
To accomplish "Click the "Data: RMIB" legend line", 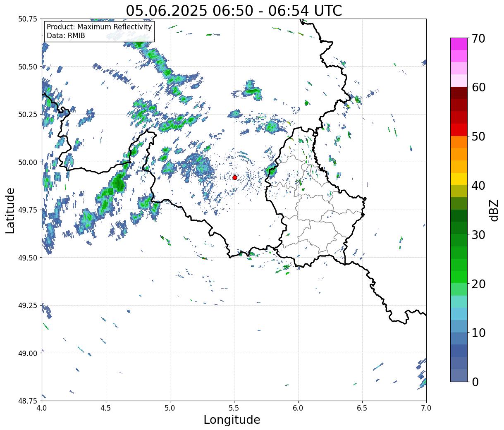I will pyautogui.click(x=66, y=36).
